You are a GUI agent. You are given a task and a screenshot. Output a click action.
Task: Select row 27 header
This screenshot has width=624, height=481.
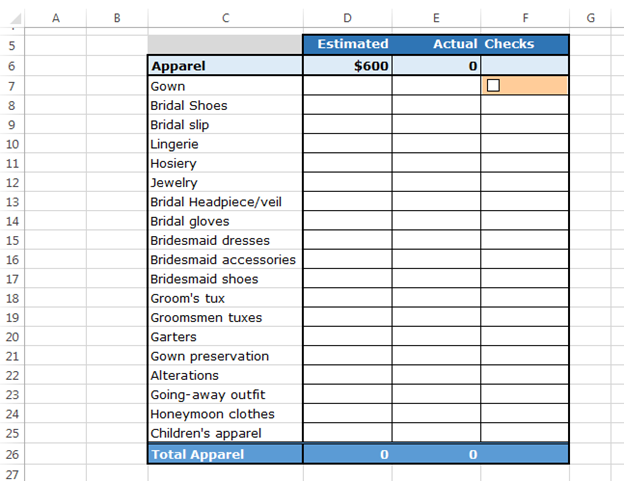pos(12,474)
